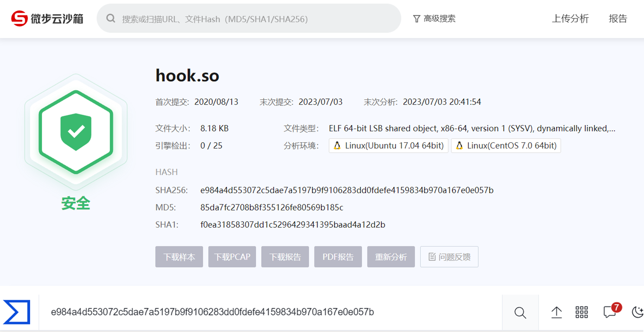
Task: Click the 下载样本 button
Action: click(179, 257)
